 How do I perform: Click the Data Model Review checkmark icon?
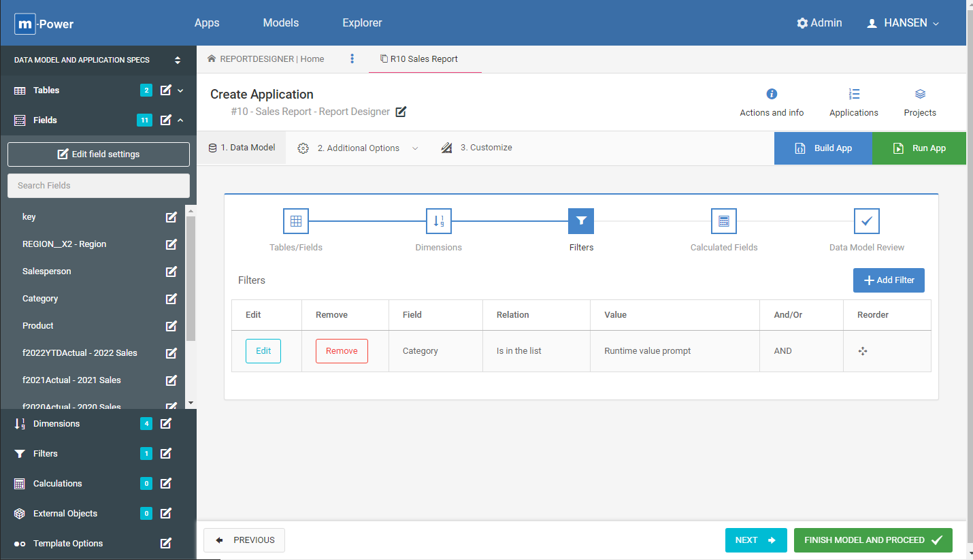click(866, 221)
